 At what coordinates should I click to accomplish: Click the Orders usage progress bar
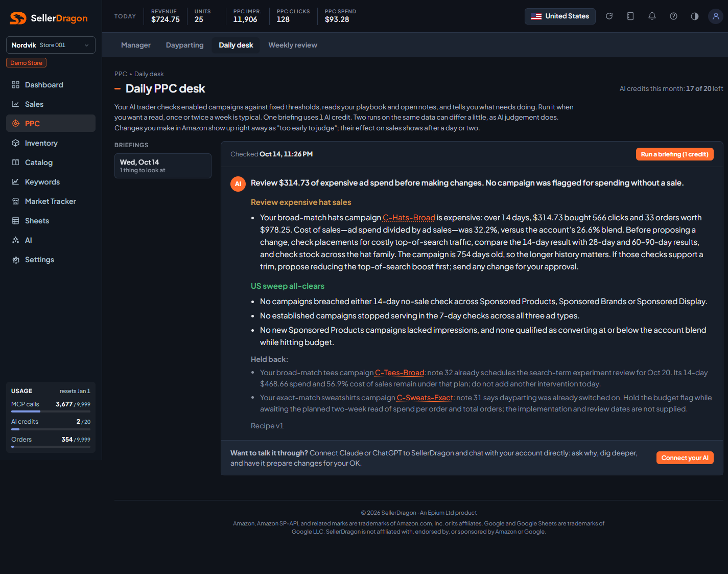(51, 447)
